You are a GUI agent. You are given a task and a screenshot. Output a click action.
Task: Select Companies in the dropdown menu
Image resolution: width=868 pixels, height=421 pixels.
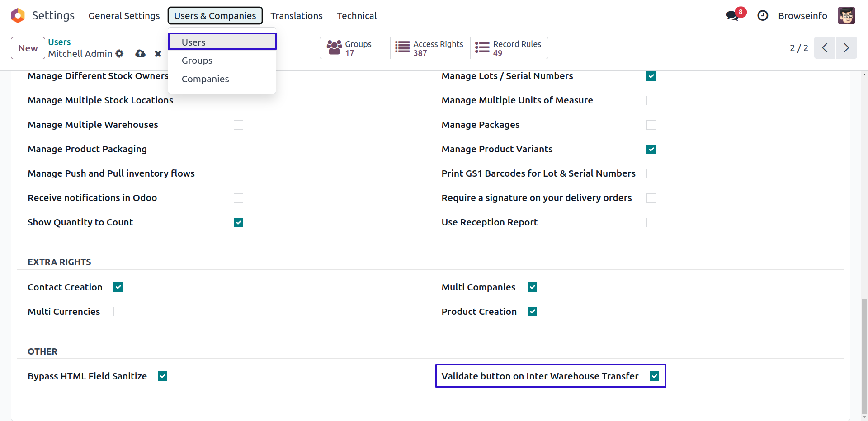(x=205, y=79)
